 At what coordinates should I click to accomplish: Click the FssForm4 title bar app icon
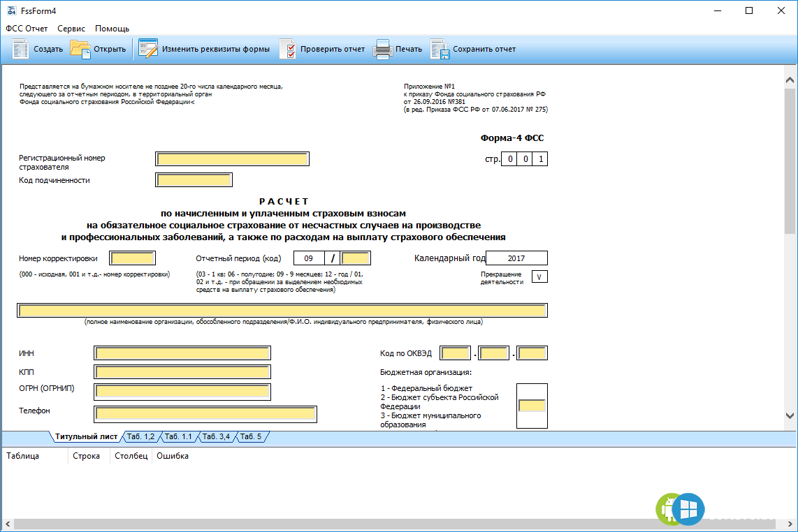11,10
